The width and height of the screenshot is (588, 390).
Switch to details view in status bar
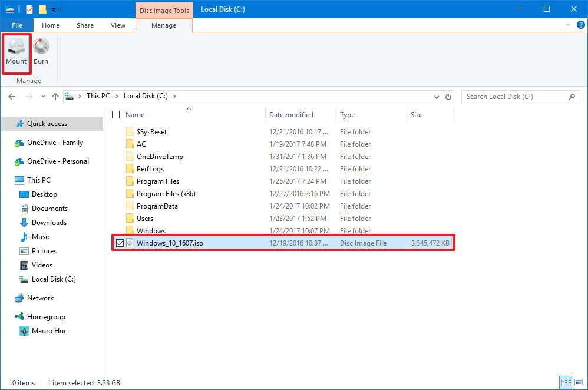coord(566,382)
